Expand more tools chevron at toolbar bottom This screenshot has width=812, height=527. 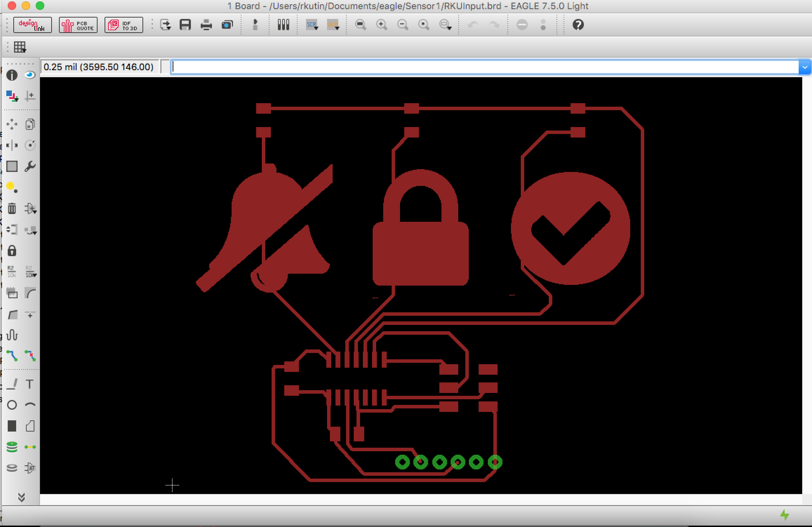tap(21, 497)
